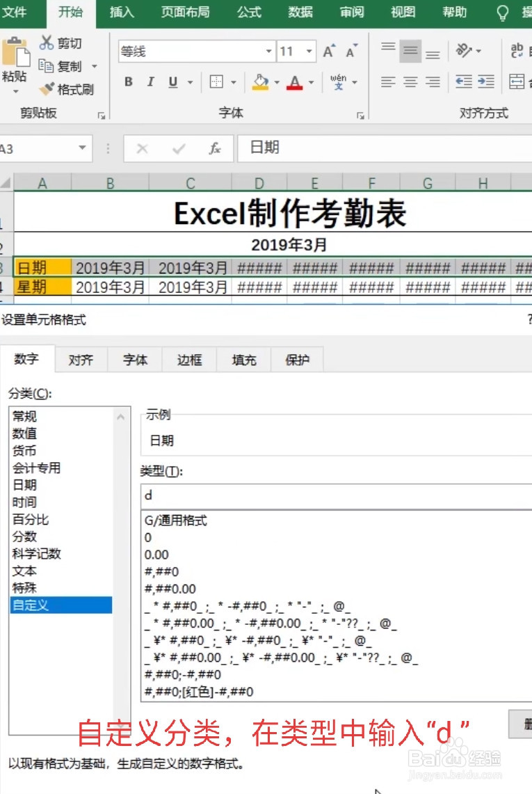Choose the #,##0;[红色]-#,##0 format

click(198, 692)
